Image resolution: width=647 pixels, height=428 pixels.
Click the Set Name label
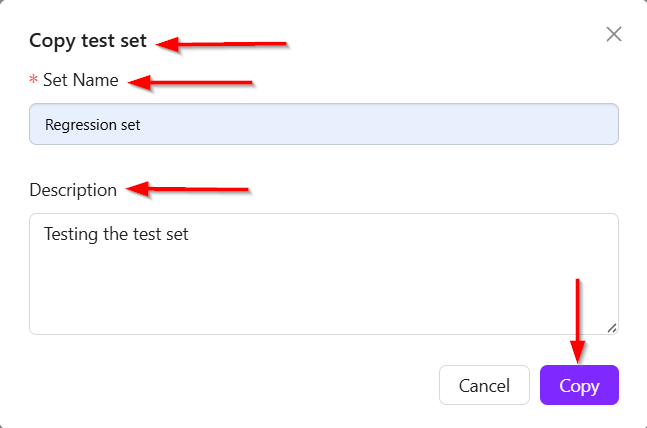point(80,80)
